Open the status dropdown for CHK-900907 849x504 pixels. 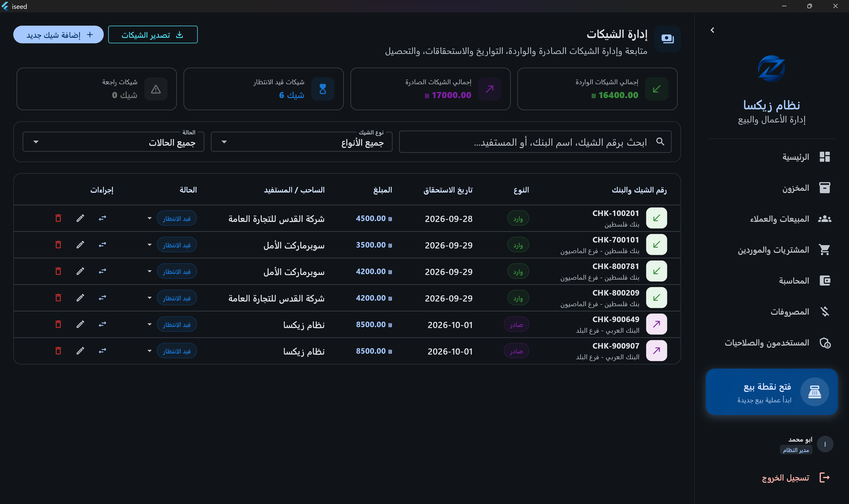click(149, 351)
